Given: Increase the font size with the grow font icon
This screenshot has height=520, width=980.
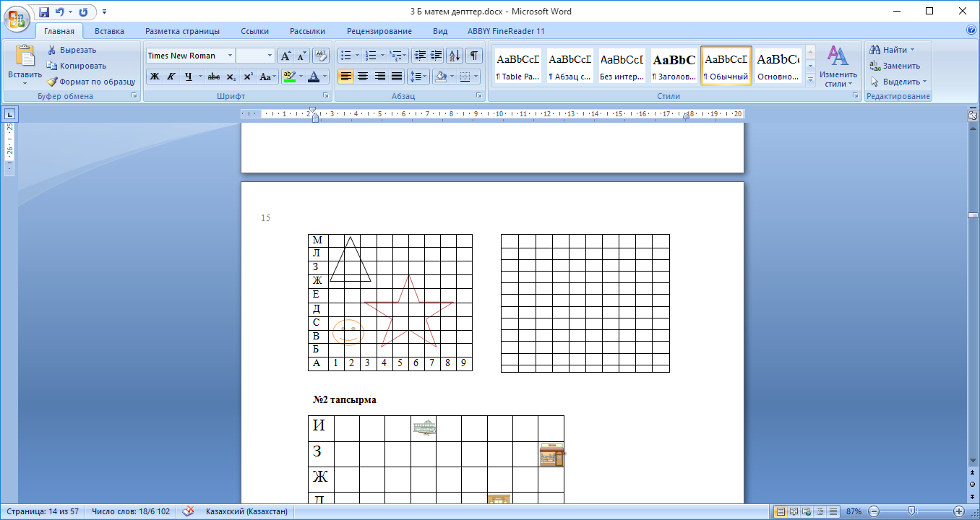Looking at the screenshot, I should (285, 56).
